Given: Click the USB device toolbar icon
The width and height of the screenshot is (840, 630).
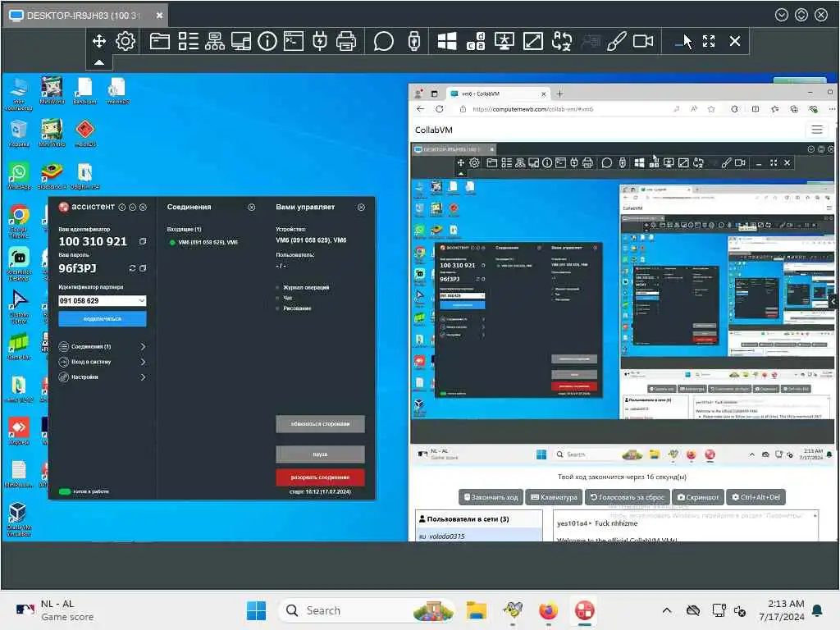Looking at the screenshot, I should pos(414,41).
